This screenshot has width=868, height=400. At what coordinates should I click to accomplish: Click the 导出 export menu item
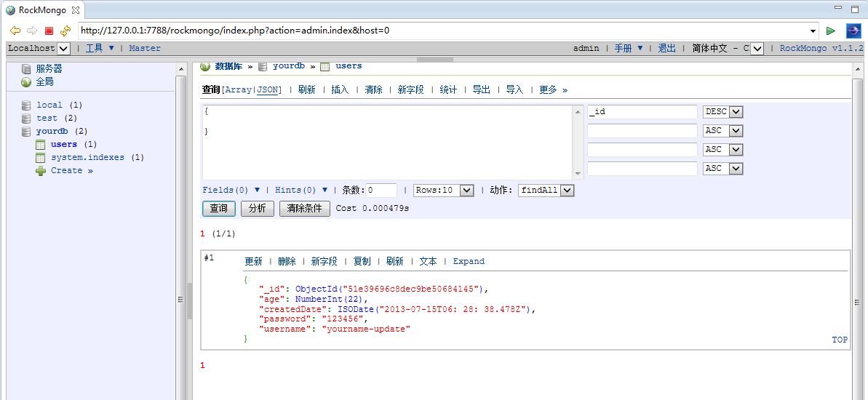[482, 90]
